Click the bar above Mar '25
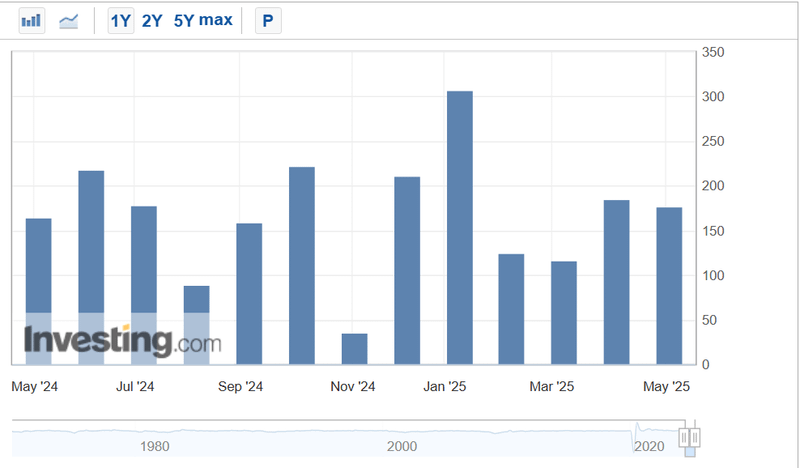 coord(564,313)
